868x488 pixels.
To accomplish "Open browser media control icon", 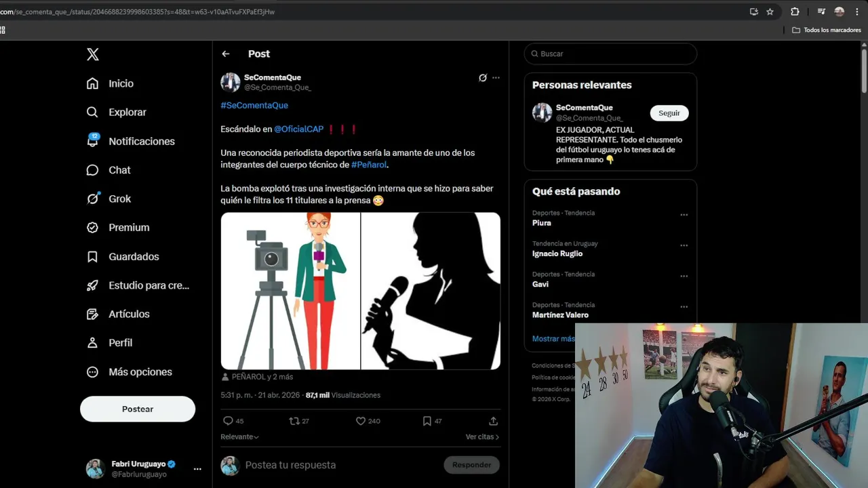I will 821,12.
